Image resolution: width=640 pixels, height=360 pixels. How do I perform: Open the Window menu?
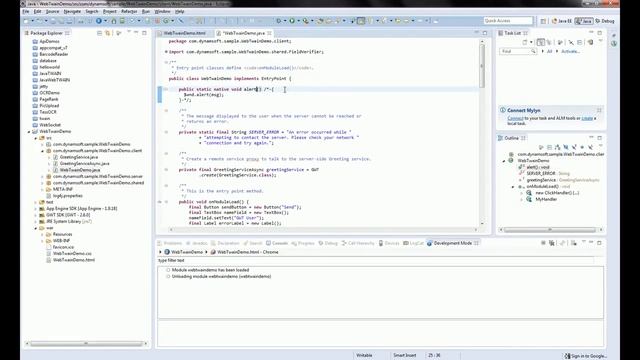coord(162,11)
